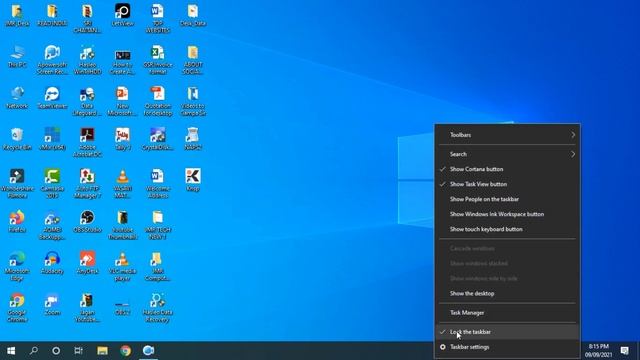Click the taskbar Search magnifier icon

pos(34,351)
